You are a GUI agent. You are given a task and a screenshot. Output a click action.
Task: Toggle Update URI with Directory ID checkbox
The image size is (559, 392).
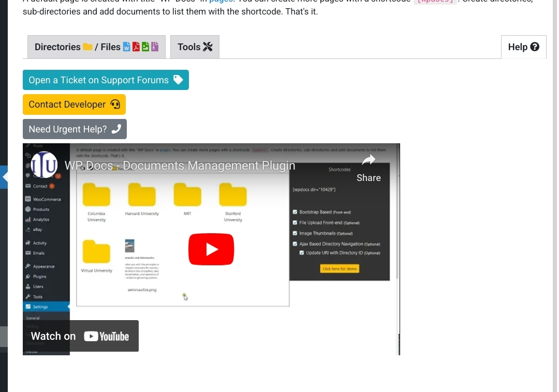(x=302, y=253)
